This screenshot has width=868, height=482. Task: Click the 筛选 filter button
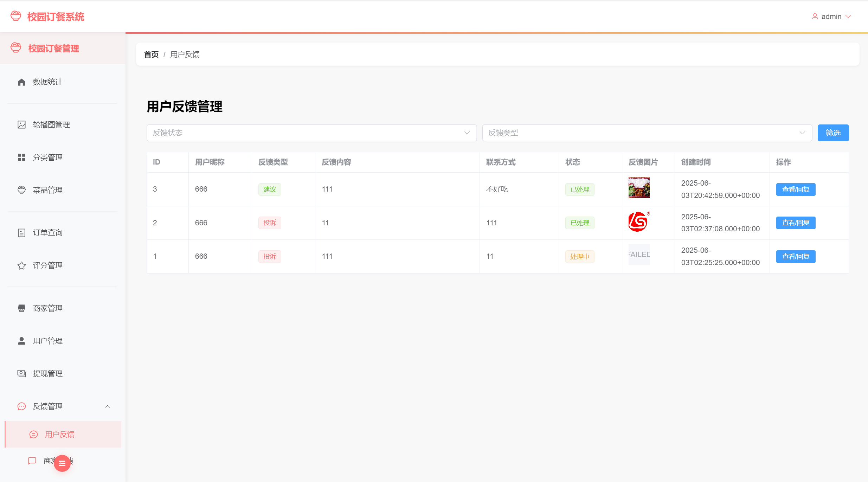(833, 133)
